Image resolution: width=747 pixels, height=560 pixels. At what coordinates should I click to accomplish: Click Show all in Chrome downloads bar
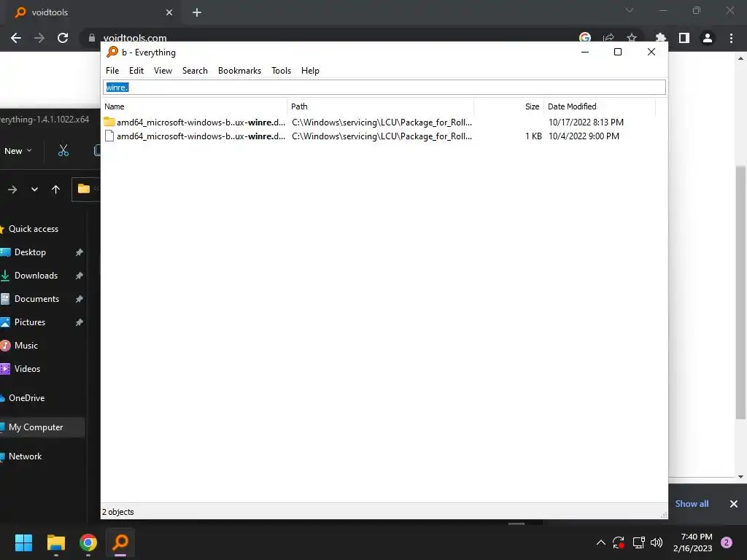pos(692,504)
